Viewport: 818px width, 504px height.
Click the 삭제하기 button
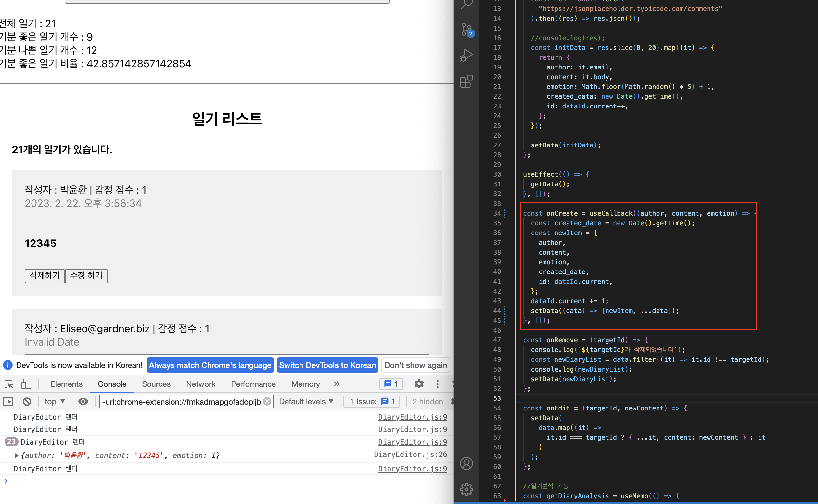pyautogui.click(x=45, y=276)
